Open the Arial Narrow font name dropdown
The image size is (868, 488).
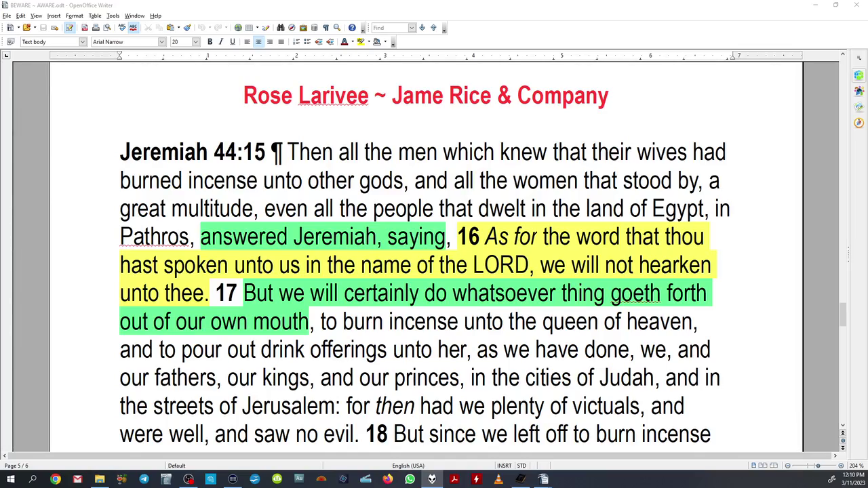(x=161, y=42)
